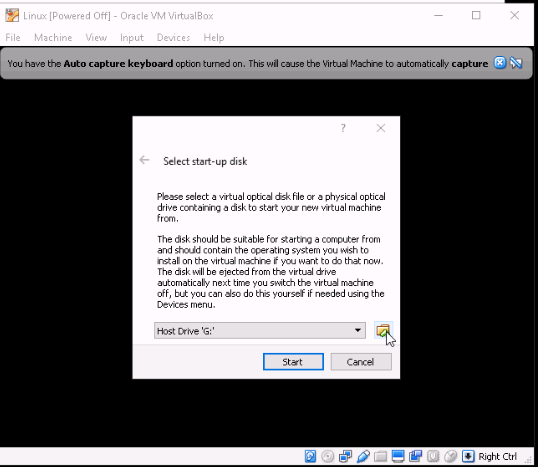The height and width of the screenshot is (467, 538).
Task: Maximize the VirtualBox window
Action: pyautogui.click(x=476, y=15)
